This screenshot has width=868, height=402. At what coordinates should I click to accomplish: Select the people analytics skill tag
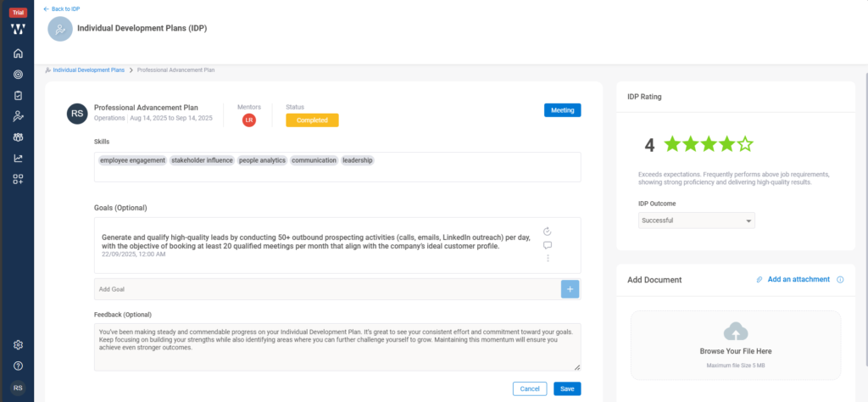pos(263,160)
